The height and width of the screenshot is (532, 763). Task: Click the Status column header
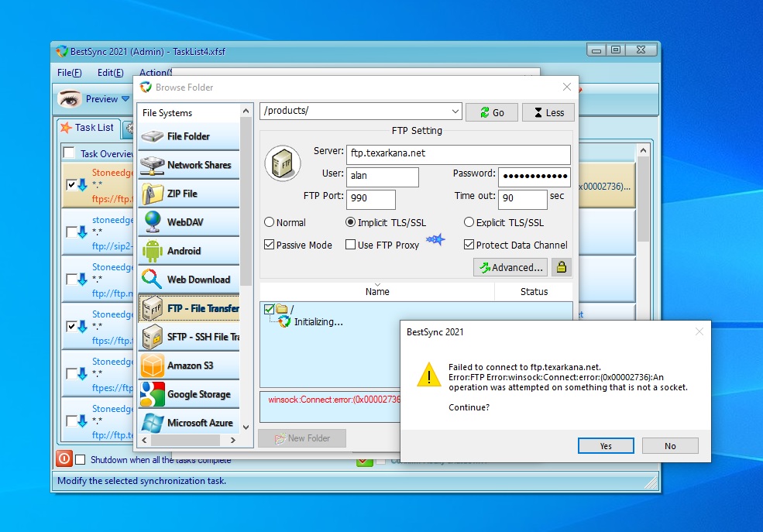click(534, 291)
